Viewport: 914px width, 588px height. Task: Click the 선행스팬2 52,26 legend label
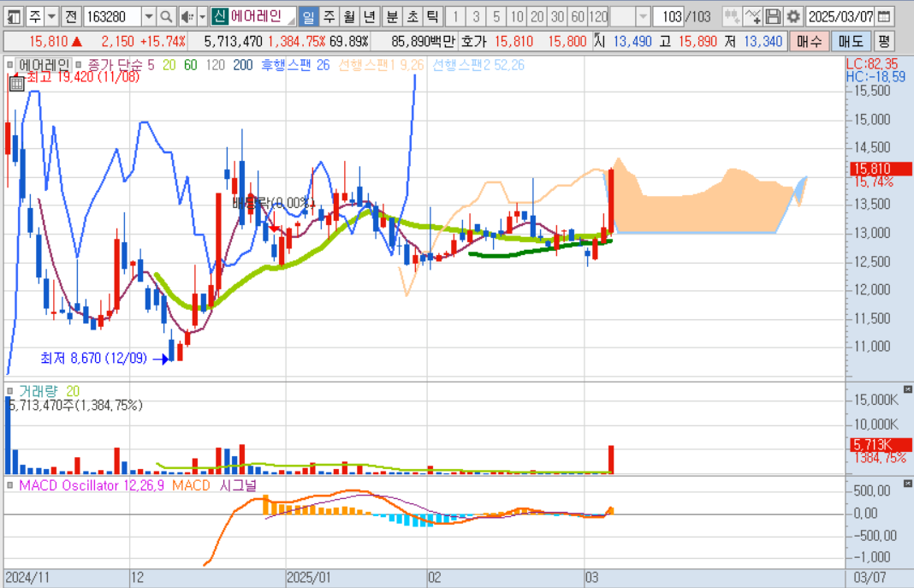(478, 65)
